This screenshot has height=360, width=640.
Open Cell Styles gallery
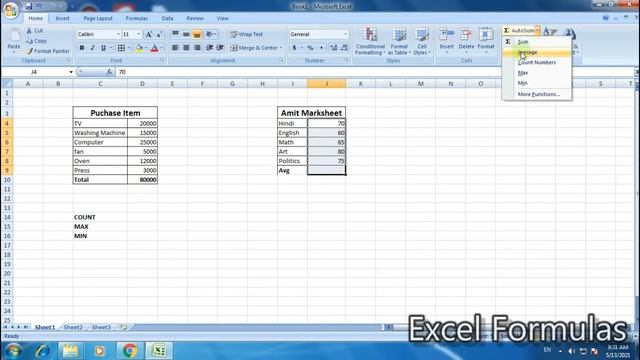421,41
